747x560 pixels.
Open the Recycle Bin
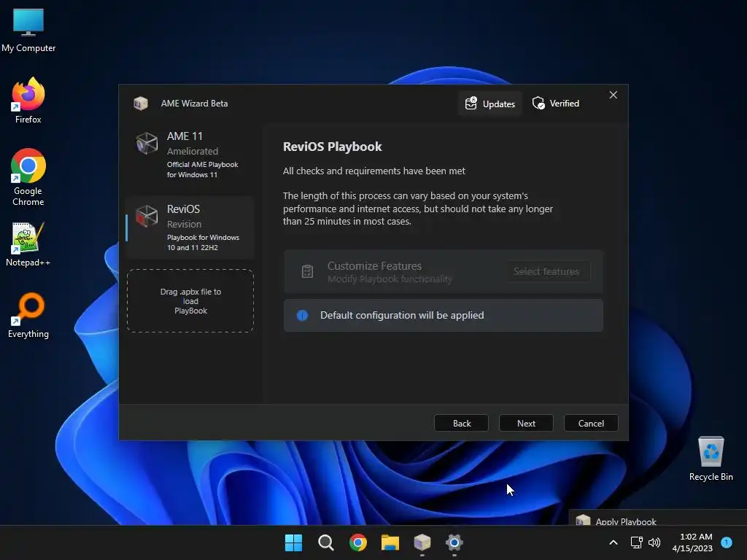[711, 458]
